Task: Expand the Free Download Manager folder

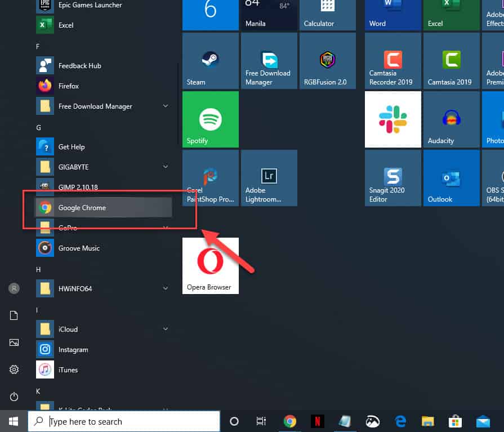Action: coord(165,106)
